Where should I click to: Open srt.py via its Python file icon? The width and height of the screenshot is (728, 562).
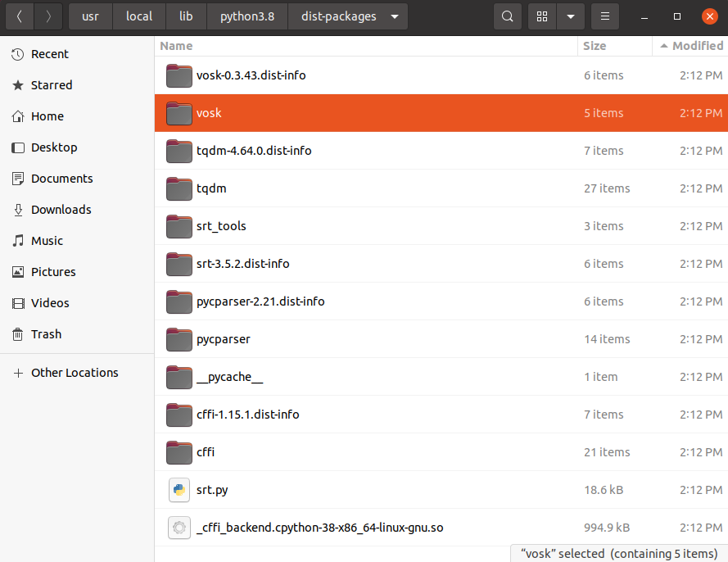point(179,490)
